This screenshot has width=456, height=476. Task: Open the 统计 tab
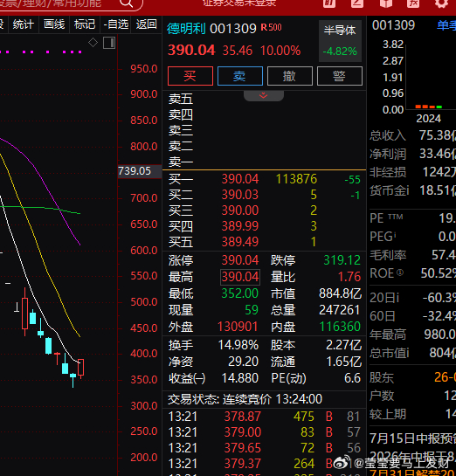point(23,24)
